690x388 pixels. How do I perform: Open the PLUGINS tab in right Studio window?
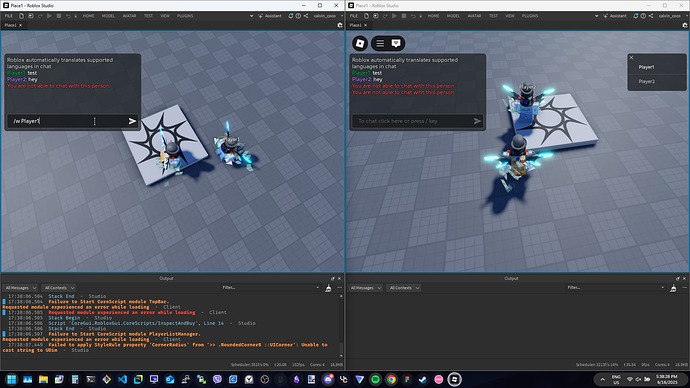530,16
